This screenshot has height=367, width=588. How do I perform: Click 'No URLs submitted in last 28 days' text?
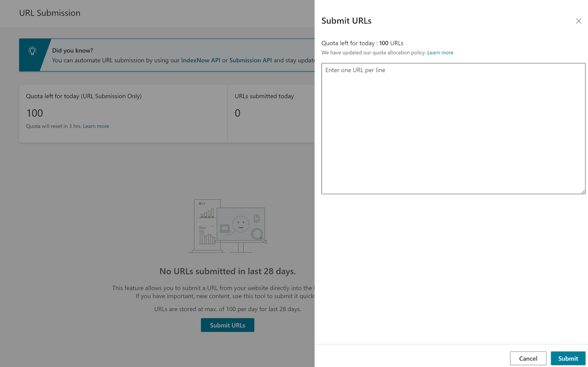pos(227,271)
